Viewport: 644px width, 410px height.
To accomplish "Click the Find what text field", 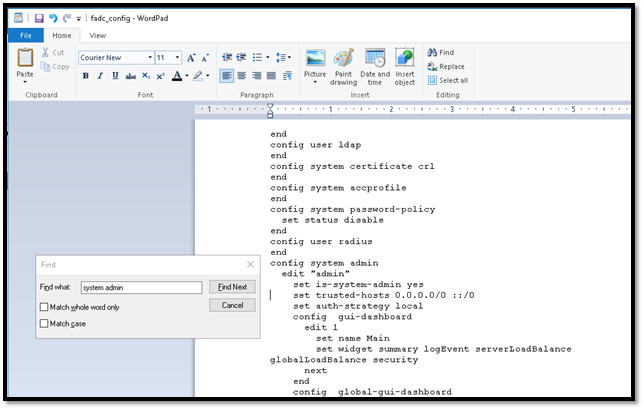I will (x=140, y=287).
